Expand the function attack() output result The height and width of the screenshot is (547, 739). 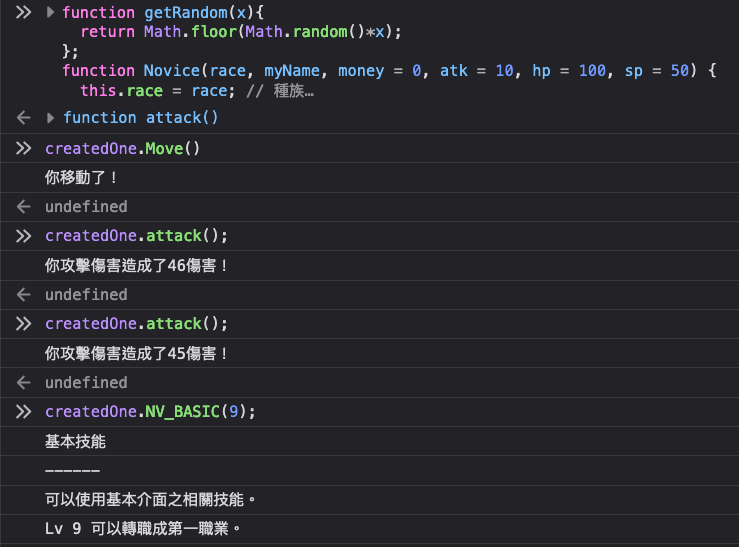(x=52, y=118)
